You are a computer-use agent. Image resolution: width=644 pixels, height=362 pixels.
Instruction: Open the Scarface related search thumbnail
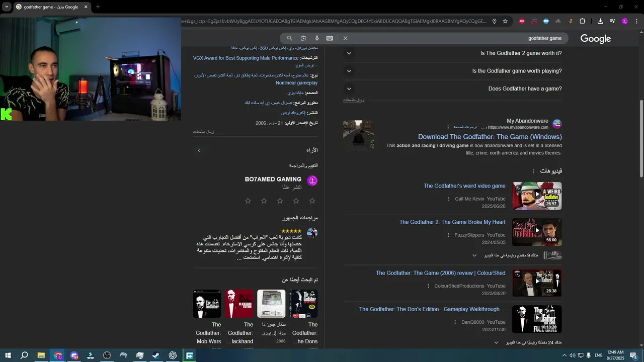pyautogui.click(x=271, y=304)
